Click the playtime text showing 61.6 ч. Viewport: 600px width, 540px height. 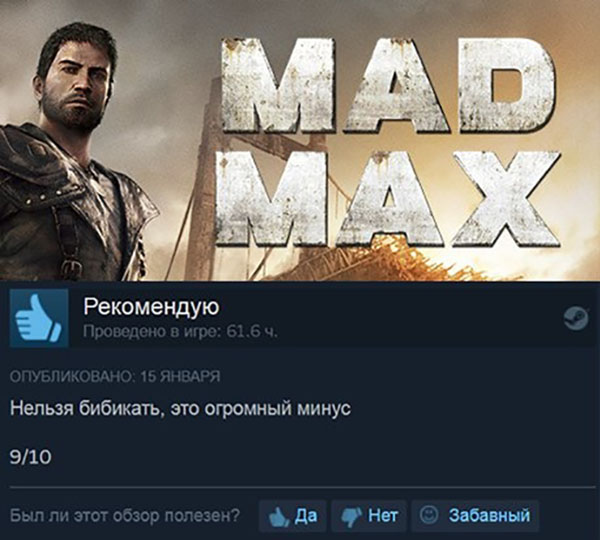pos(180,331)
